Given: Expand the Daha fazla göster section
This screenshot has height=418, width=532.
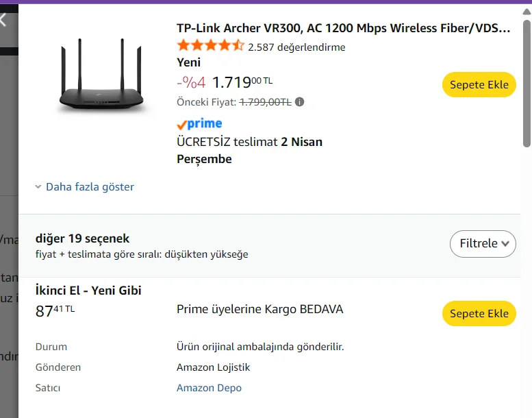Looking at the screenshot, I should [x=85, y=186].
